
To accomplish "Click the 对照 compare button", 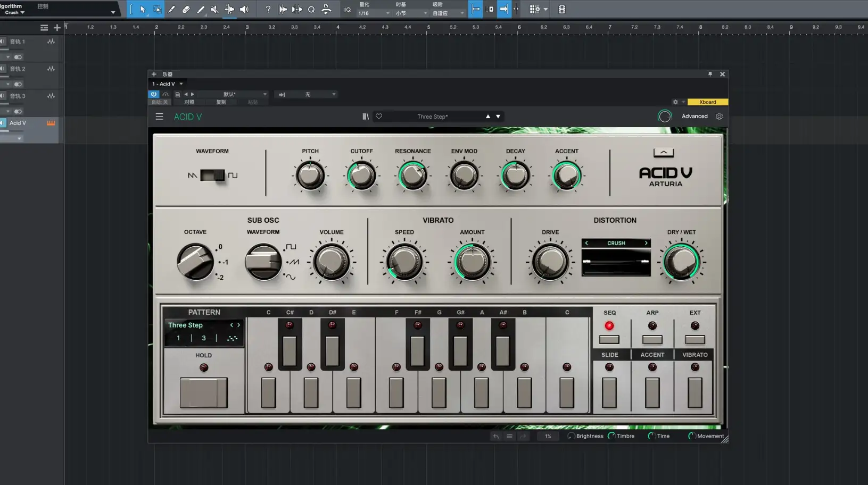I will 189,102.
